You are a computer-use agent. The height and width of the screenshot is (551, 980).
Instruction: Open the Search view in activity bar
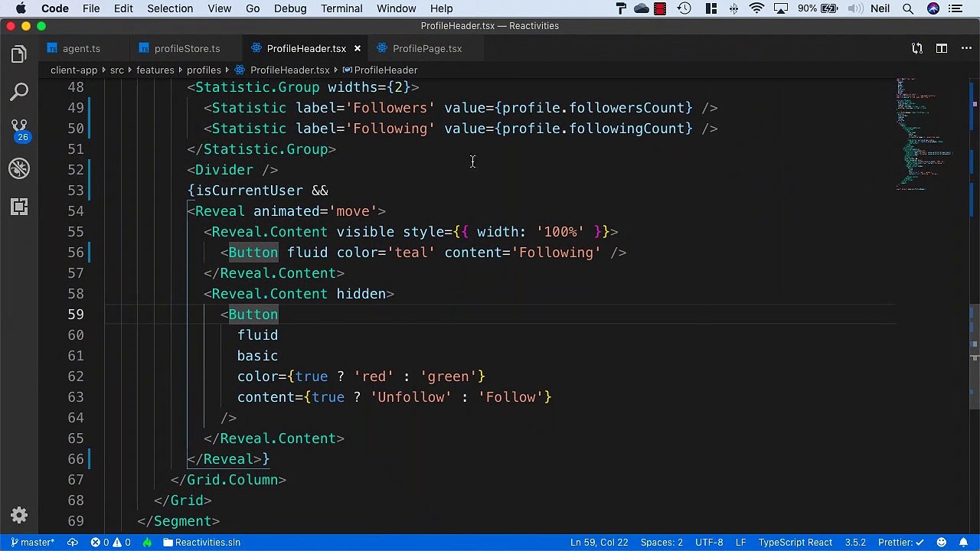pyautogui.click(x=19, y=93)
